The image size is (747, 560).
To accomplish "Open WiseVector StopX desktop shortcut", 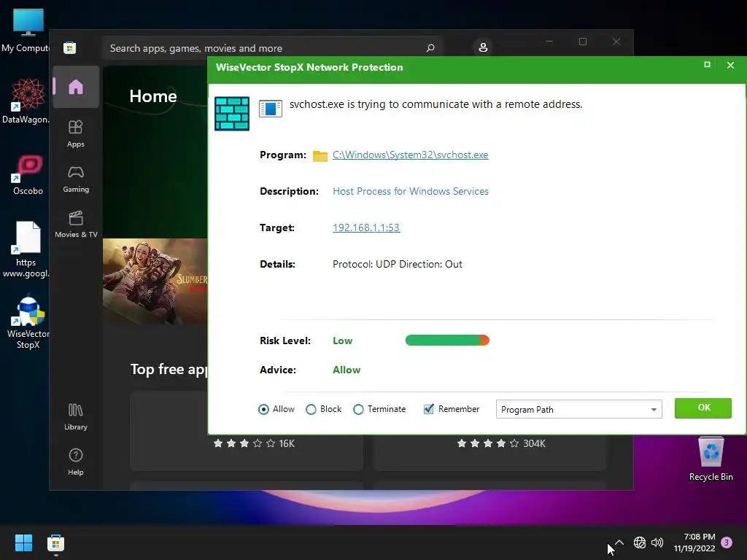I will [28, 323].
